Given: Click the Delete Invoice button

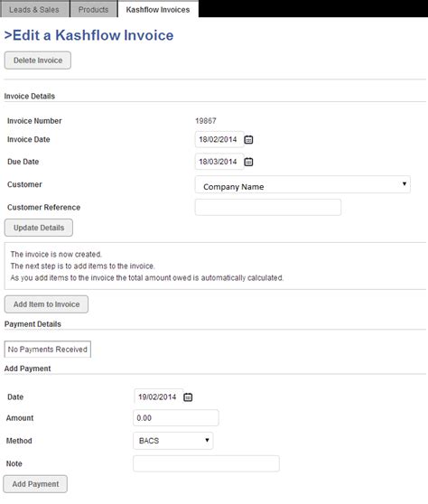Looking at the screenshot, I should (38, 61).
